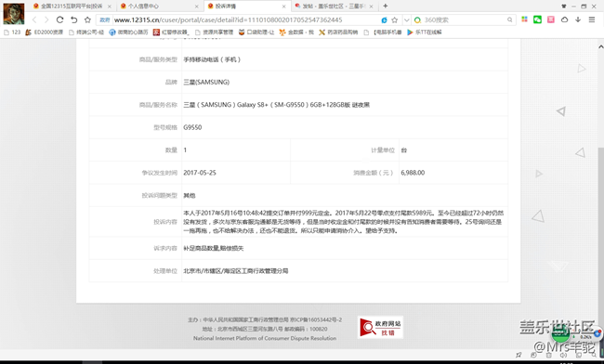Open the green WeChat extension icon

point(537,19)
